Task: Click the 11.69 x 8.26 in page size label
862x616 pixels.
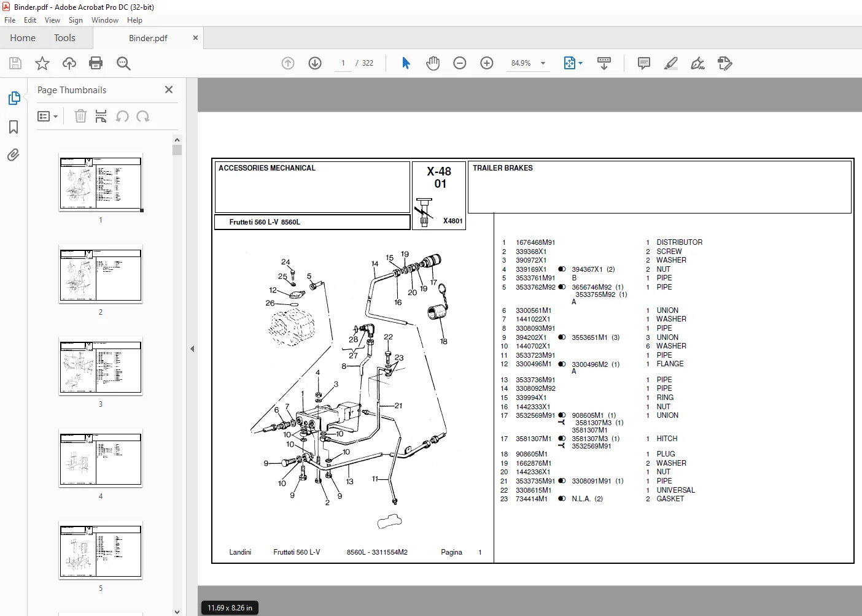Action: [x=230, y=608]
